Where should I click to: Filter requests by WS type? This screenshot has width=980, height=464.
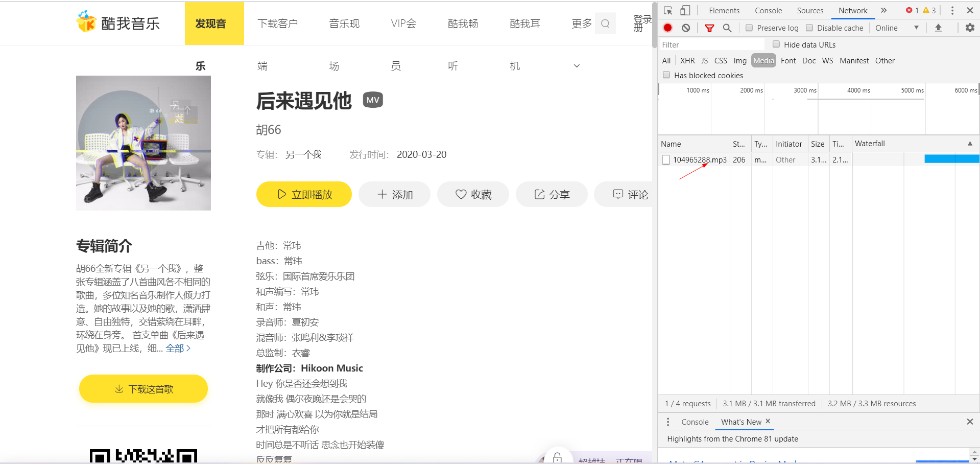tap(827, 60)
